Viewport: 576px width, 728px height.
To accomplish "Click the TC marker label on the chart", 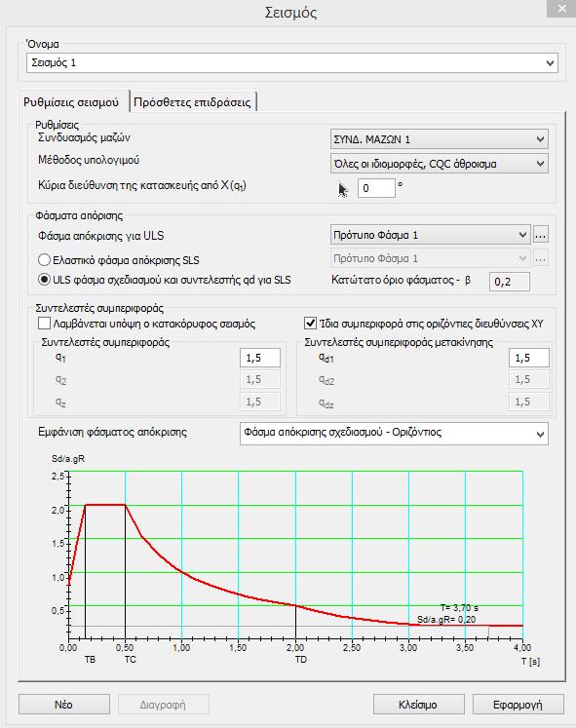I will [x=130, y=659].
